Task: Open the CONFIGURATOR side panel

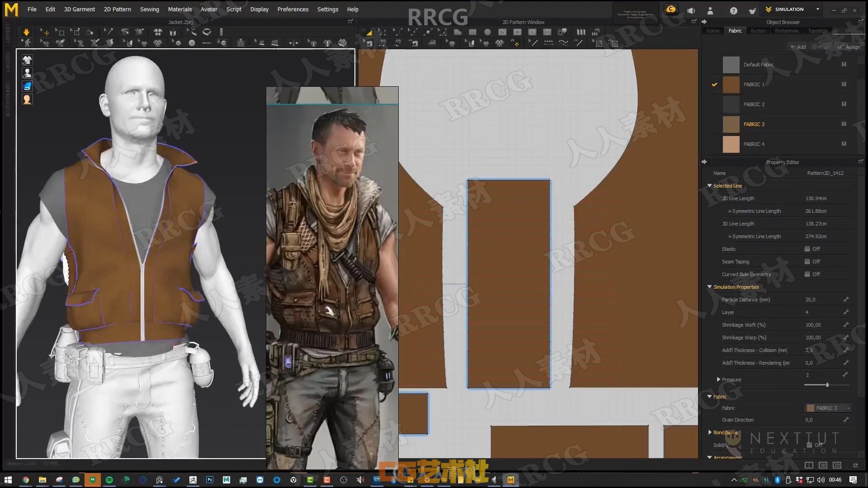Action: [x=8, y=99]
